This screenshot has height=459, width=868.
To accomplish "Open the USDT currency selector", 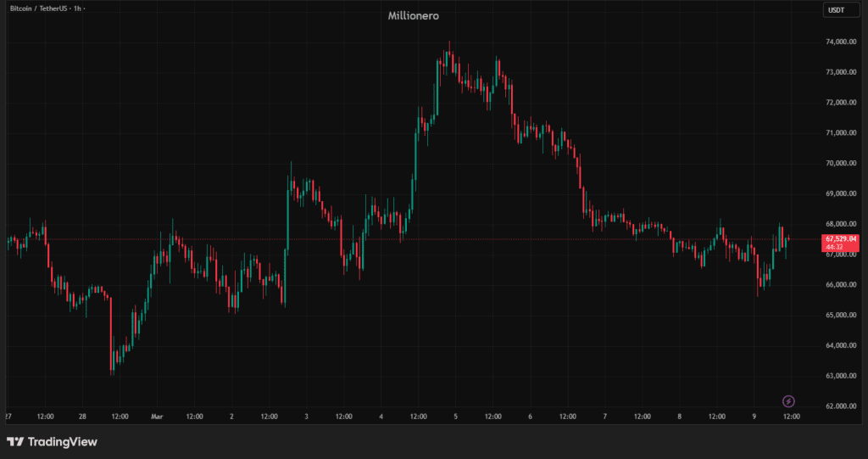I will (836, 10).
